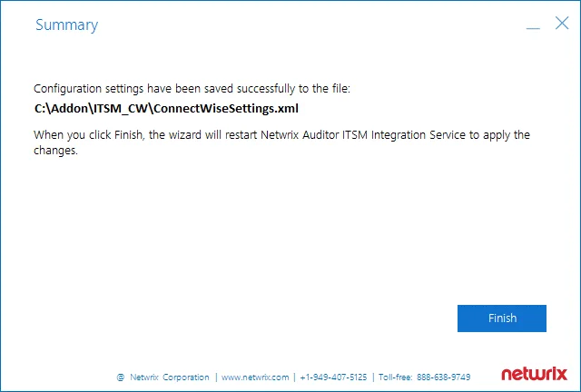Click 'to apply the' at line end

point(499,135)
